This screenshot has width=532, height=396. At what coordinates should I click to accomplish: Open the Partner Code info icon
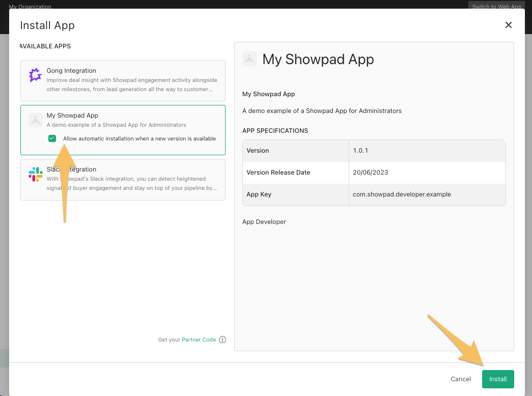click(x=222, y=340)
